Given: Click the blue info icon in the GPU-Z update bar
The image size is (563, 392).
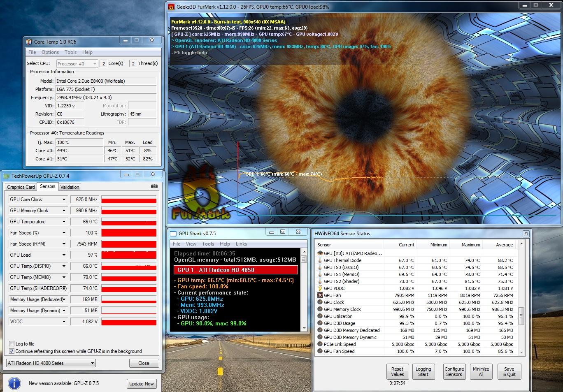Looking at the screenshot, I should tap(14, 383).
